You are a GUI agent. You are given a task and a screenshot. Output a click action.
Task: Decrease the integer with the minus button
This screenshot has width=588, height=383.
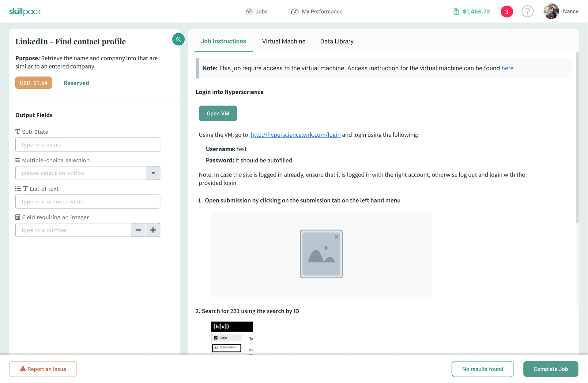(138, 230)
